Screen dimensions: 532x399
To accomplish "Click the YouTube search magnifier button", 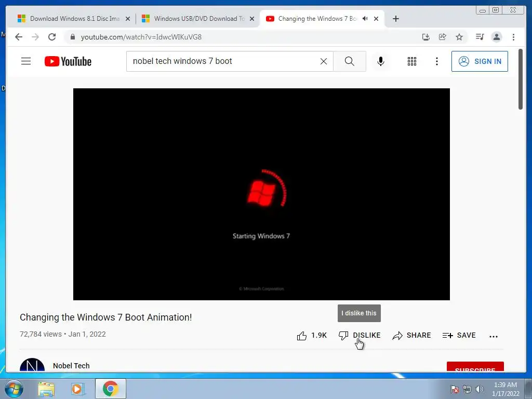I will click(x=350, y=61).
